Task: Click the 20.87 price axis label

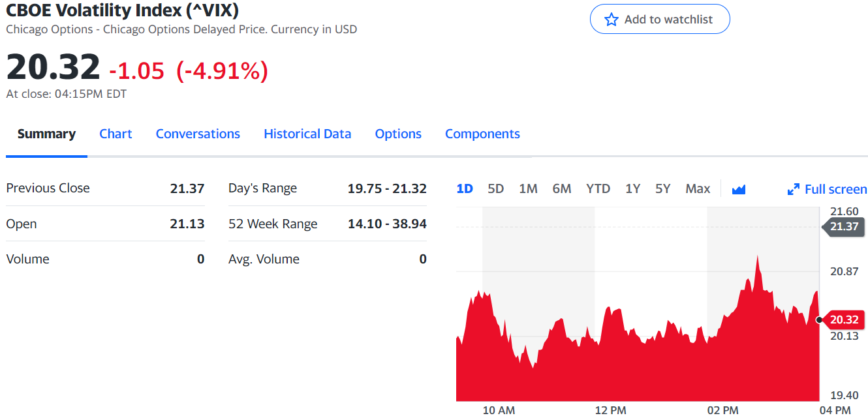Action: pyautogui.click(x=844, y=271)
